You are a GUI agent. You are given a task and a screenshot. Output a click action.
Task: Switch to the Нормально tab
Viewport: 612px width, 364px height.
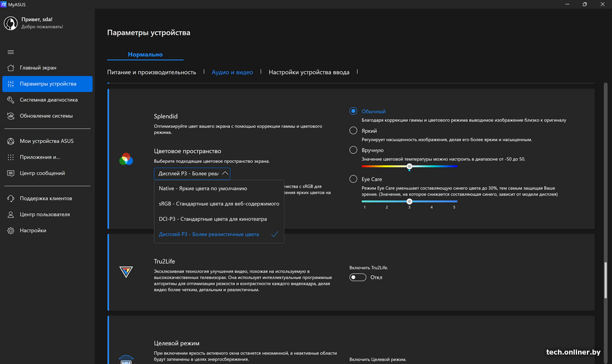(145, 54)
